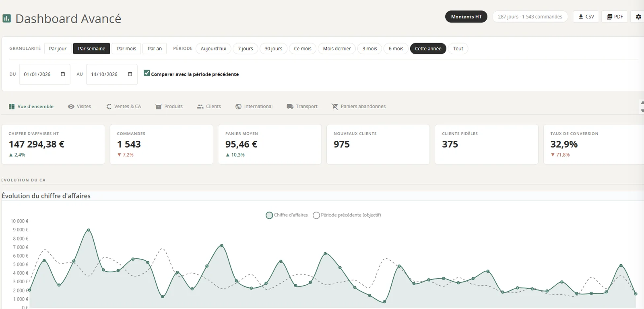Switch to the Paniers abandonnes tab
Image resolution: width=644 pixels, height=309 pixels.
click(359, 107)
